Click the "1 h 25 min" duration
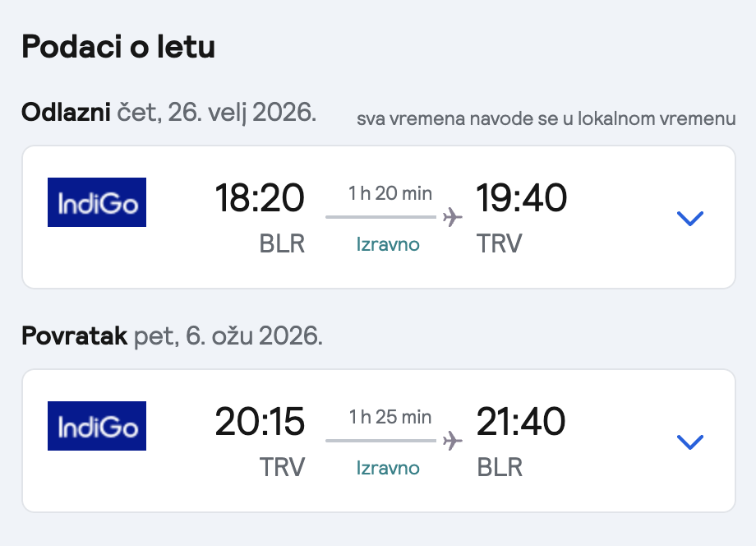 390,417
